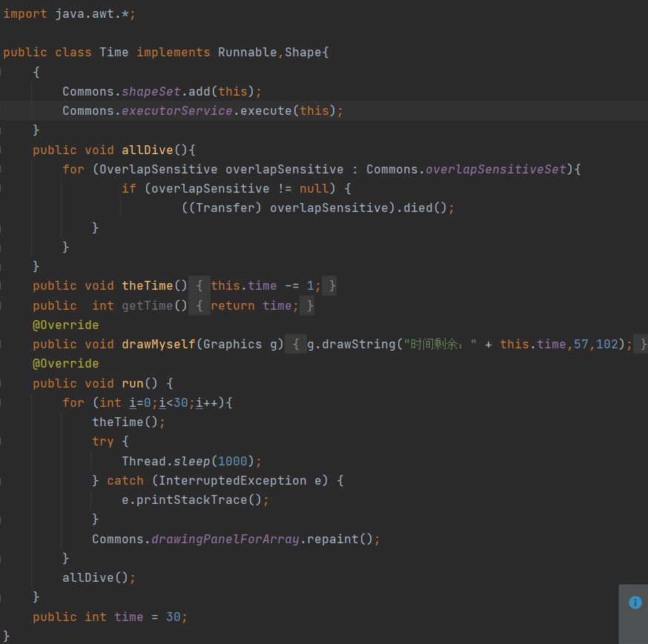Expand the folded body of getTime() method

[x=199, y=305]
